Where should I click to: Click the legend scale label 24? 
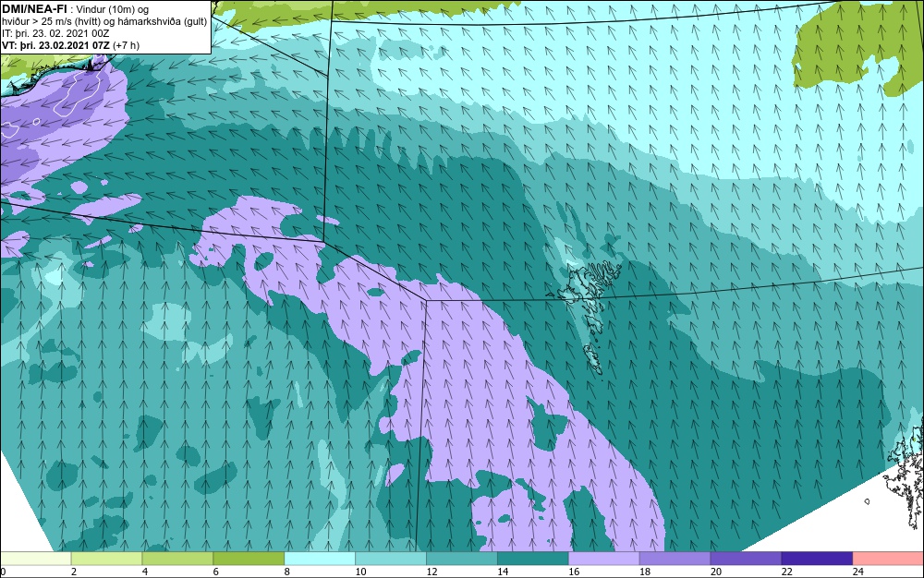coord(858,572)
